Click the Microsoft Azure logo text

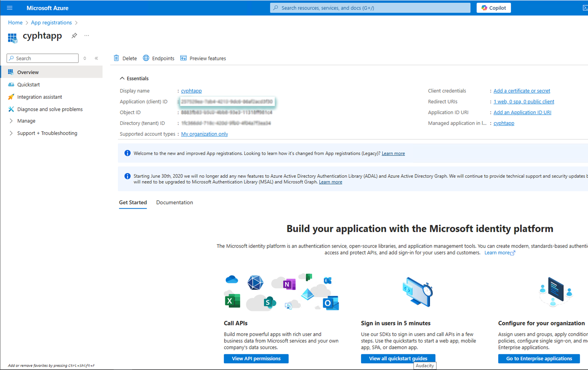[x=47, y=8]
